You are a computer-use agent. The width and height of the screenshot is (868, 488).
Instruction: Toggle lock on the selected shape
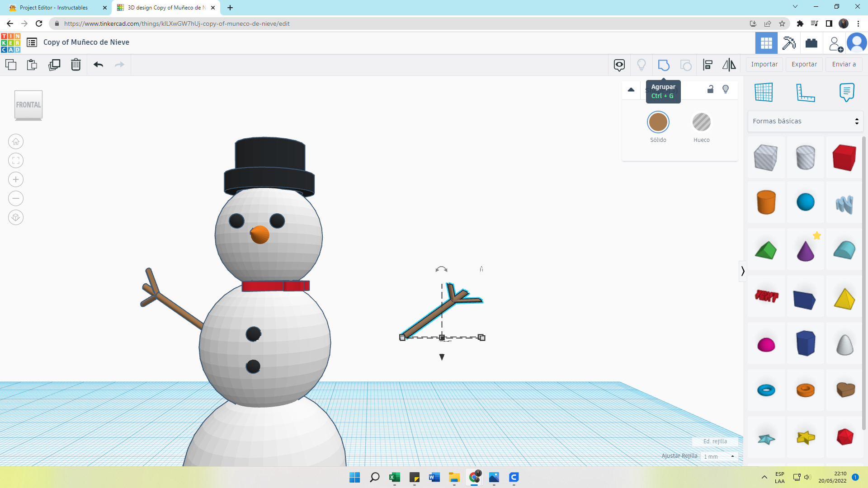point(710,89)
